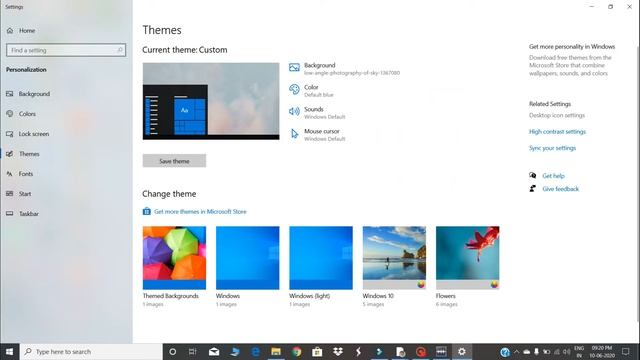Image resolution: width=640 pixels, height=360 pixels.
Task: Open Microsoft Store on the taskbar
Action: 317,351
